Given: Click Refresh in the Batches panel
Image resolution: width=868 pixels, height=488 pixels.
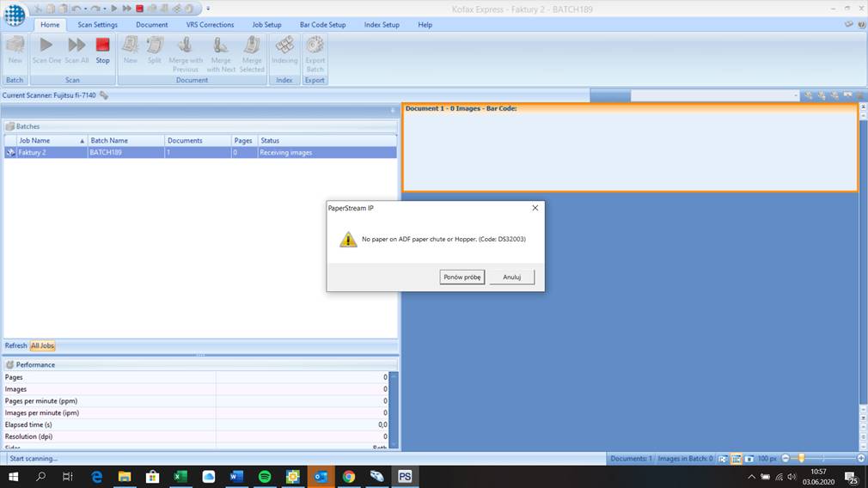Looking at the screenshot, I should click(16, 345).
